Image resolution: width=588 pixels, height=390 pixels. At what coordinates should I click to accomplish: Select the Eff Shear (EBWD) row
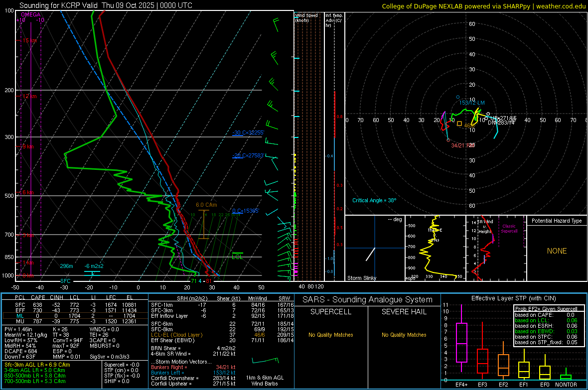click(x=222, y=341)
